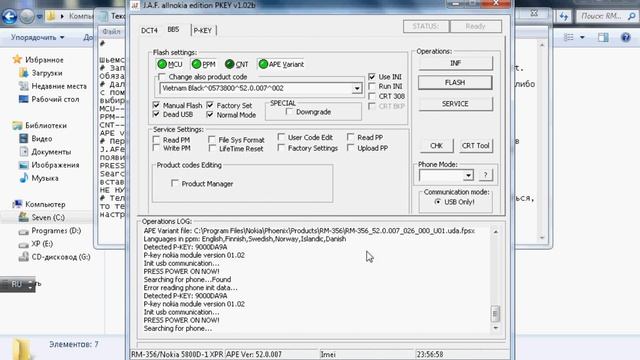Enable Read PP checkbox
640x360 pixels.
[351, 137]
